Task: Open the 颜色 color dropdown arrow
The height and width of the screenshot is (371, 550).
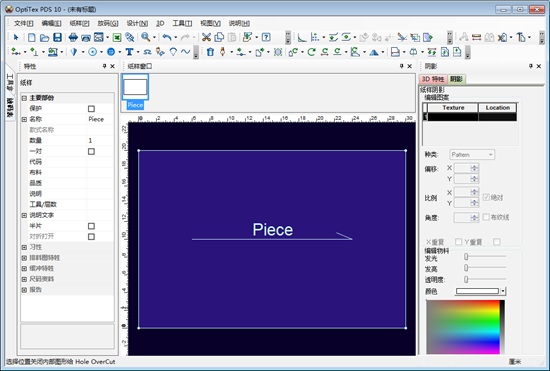Action: (503, 291)
